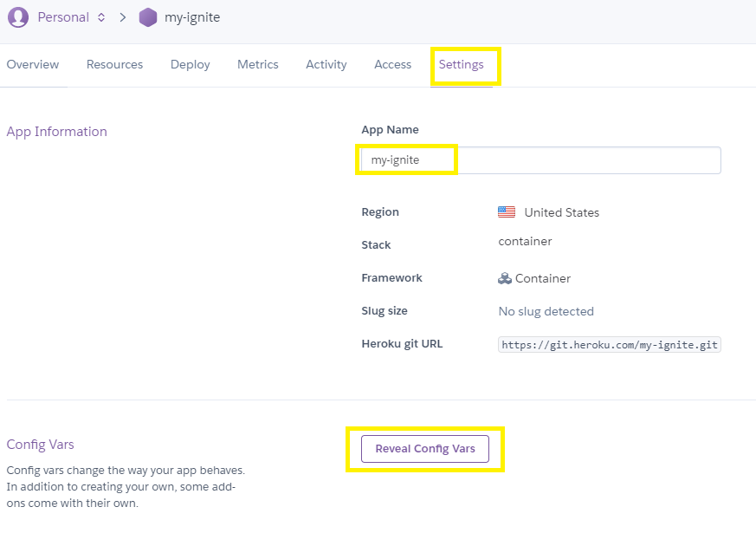The height and width of the screenshot is (533, 756).
Task: Switch to the Overview tab
Action: 33,65
